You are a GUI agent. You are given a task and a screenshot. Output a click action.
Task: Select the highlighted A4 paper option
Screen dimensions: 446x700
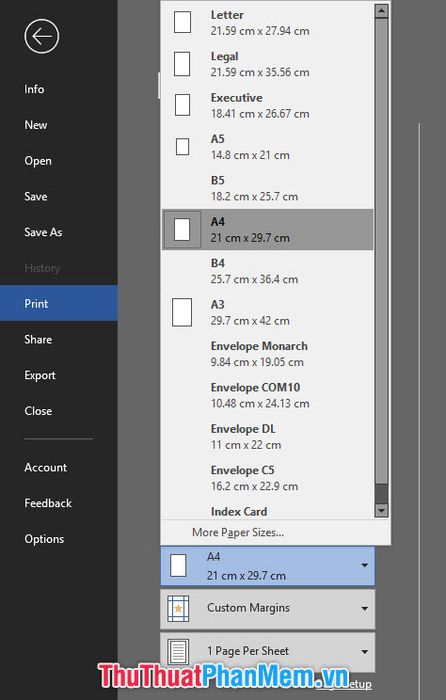[x=267, y=229]
